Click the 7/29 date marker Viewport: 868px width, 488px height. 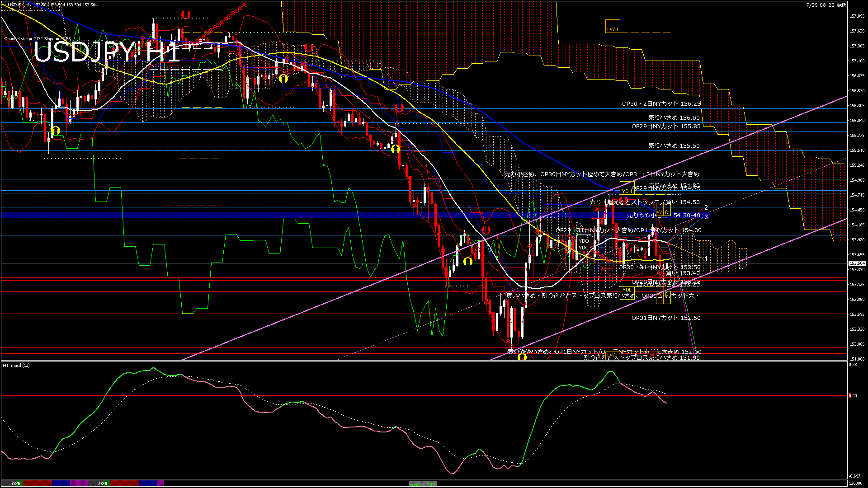[x=103, y=483]
